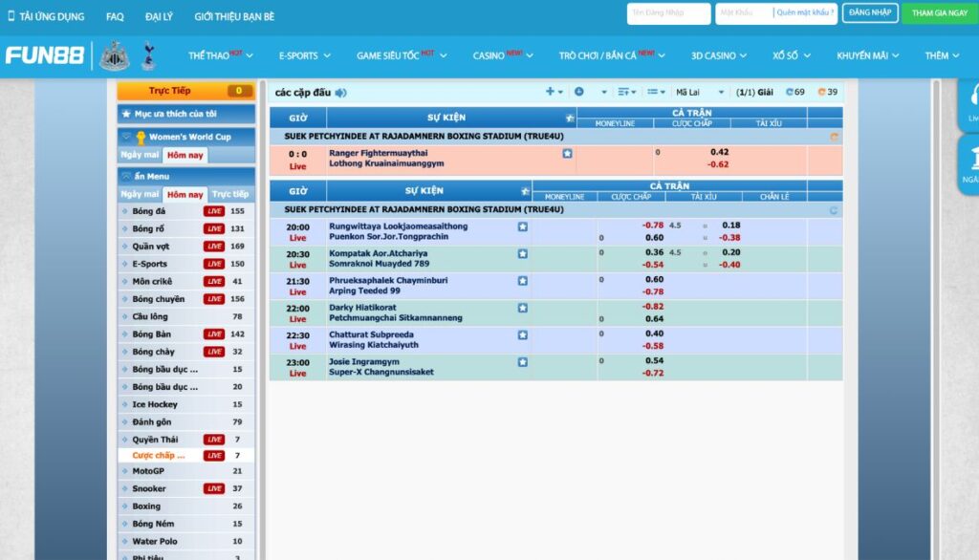979x560 pixels.
Task: Click the list view icon in toolbar
Action: pos(652,92)
